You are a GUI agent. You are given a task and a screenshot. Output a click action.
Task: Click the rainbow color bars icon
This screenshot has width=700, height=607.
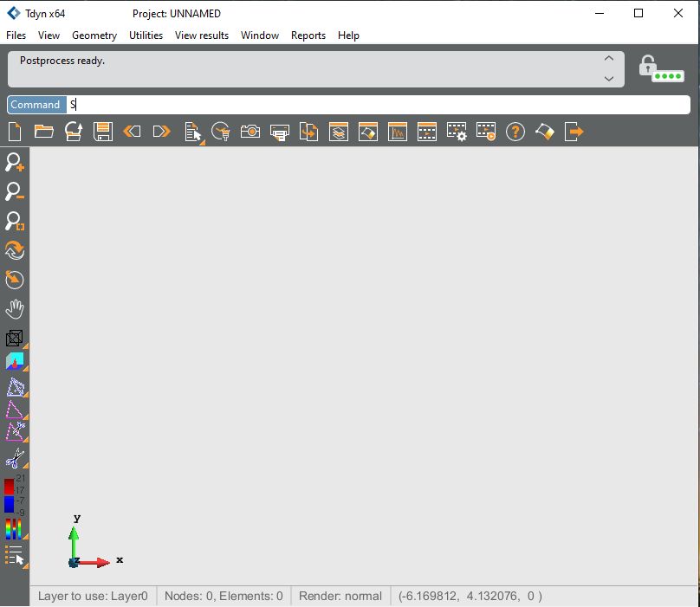click(14, 529)
